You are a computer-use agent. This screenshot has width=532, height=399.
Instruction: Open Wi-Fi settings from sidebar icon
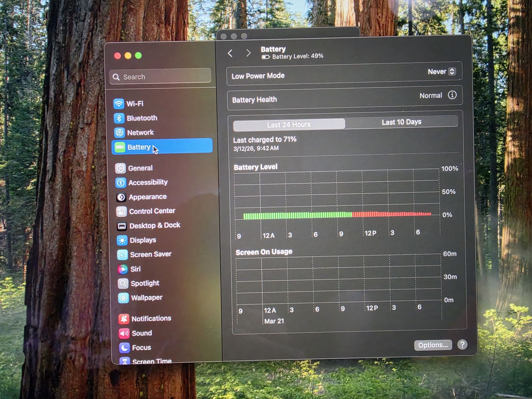point(119,104)
